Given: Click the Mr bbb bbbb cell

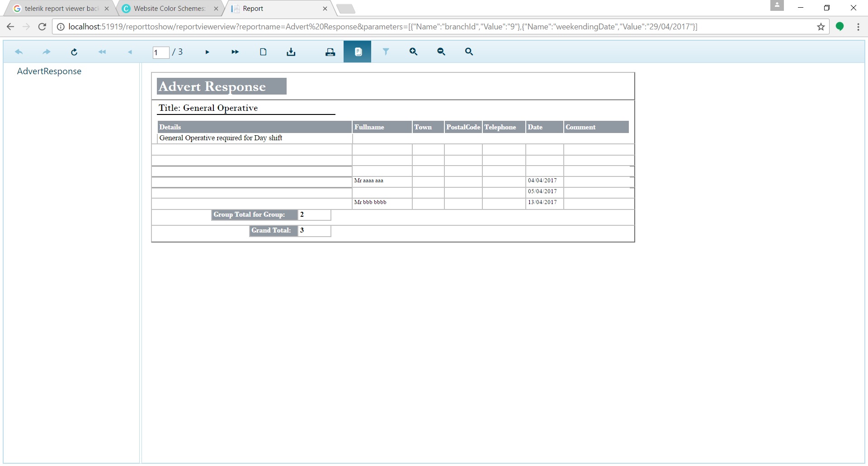Looking at the screenshot, I should tap(382, 204).
